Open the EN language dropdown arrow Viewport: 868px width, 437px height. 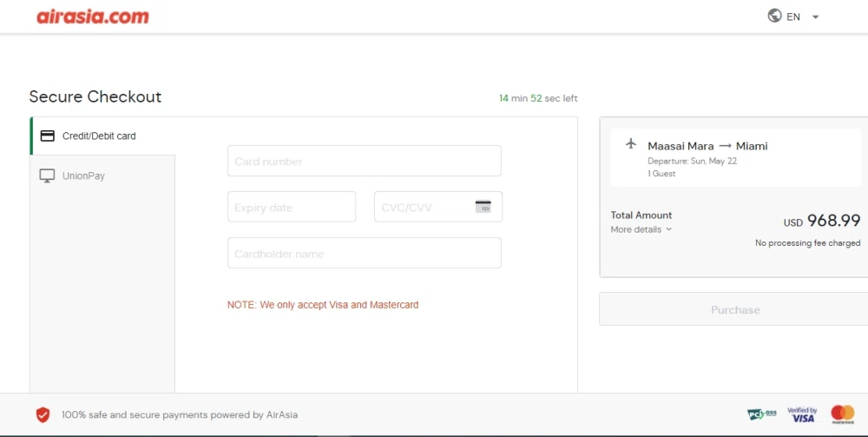[x=815, y=17]
